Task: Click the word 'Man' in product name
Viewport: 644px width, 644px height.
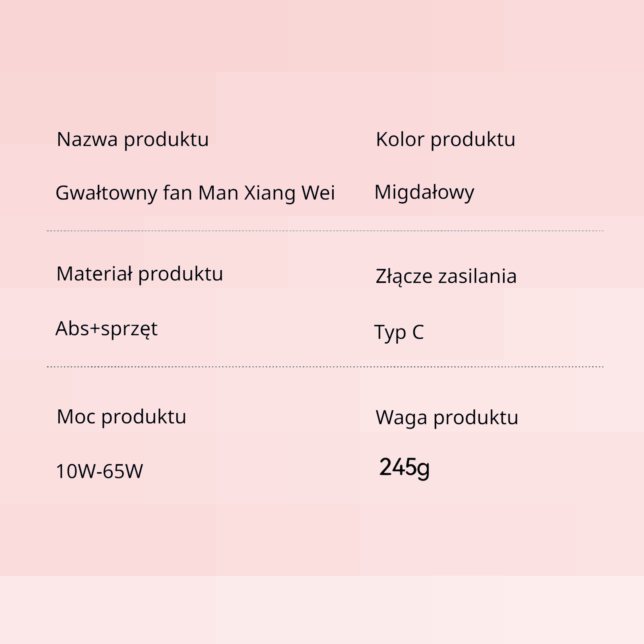Action: pos(218,193)
